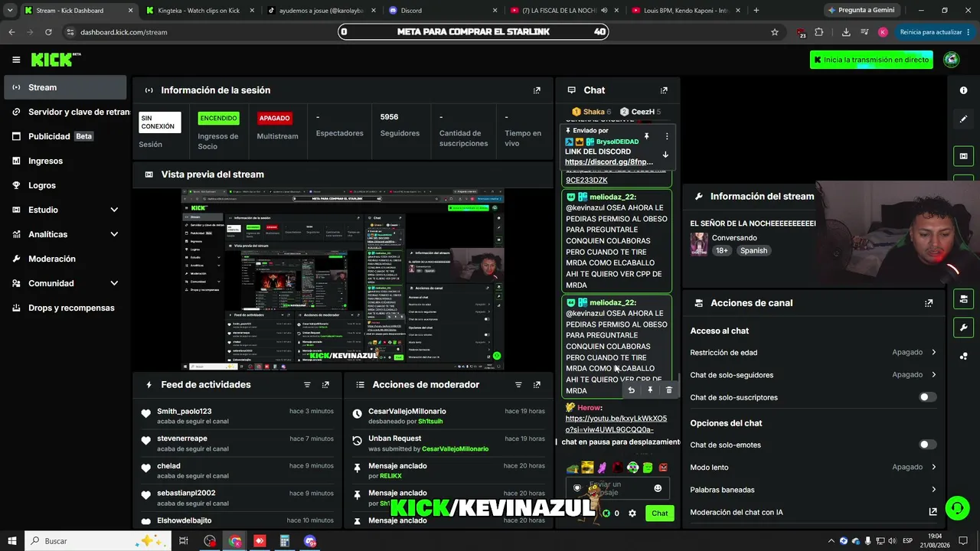Open the hamburger menu next to Kick logo
Viewport: 980px width, 551px height.
[16, 60]
